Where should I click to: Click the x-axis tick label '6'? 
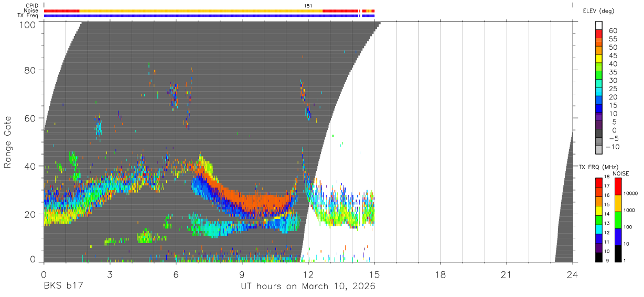pyautogui.click(x=176, y=274)
